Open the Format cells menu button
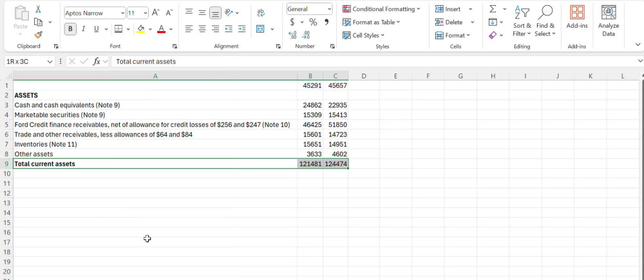Viewport: 644px width, 280px height. click(x=453, y=35)
